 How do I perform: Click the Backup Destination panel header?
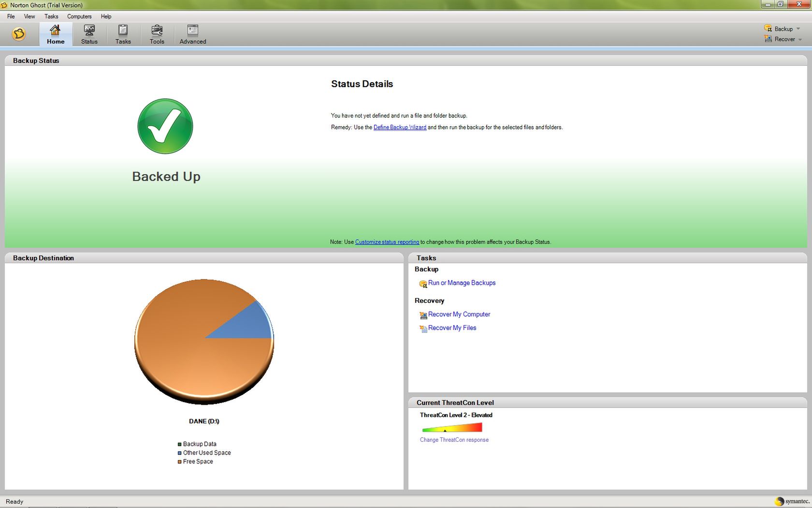click(204, 258)
